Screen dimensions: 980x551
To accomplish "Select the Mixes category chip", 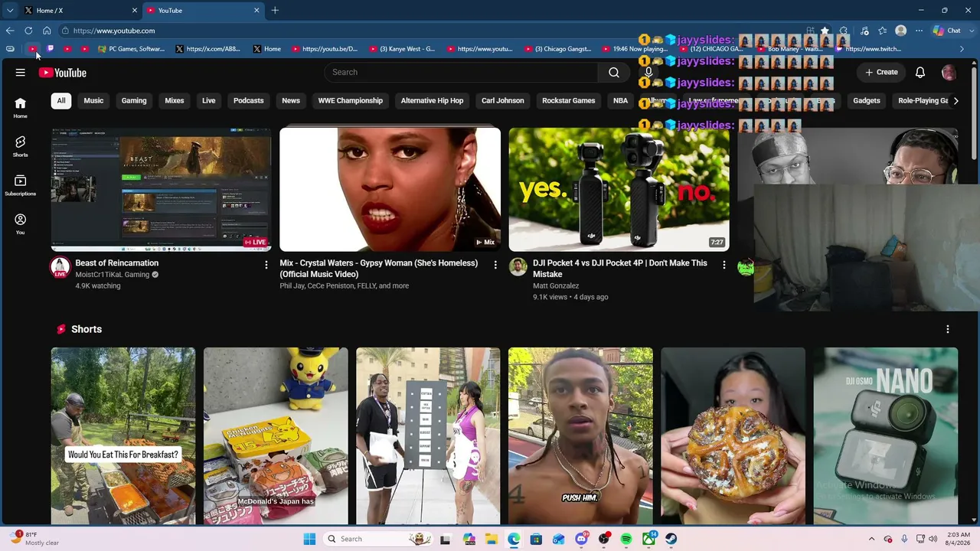I will tap(175, 100).
